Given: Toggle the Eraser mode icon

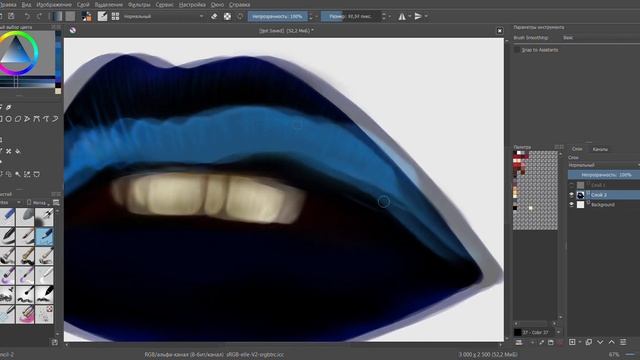Looking at the screenshot, I should tap(214, 16).
